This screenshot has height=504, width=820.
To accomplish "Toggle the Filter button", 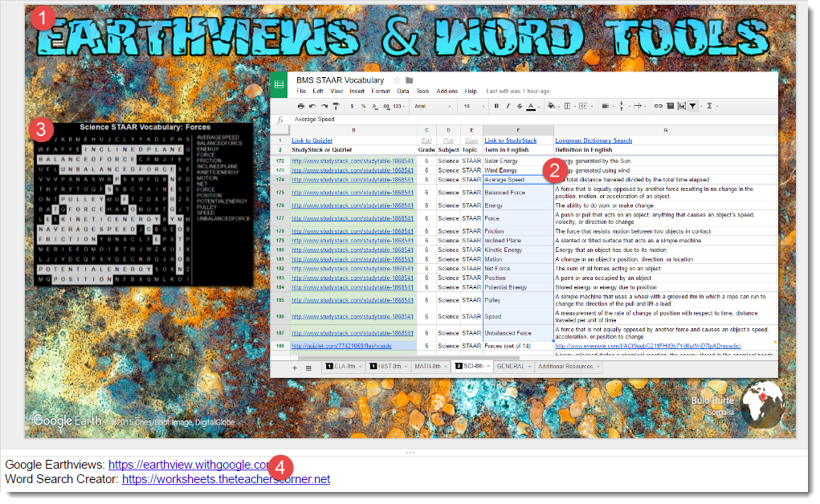I will point(693,106).
